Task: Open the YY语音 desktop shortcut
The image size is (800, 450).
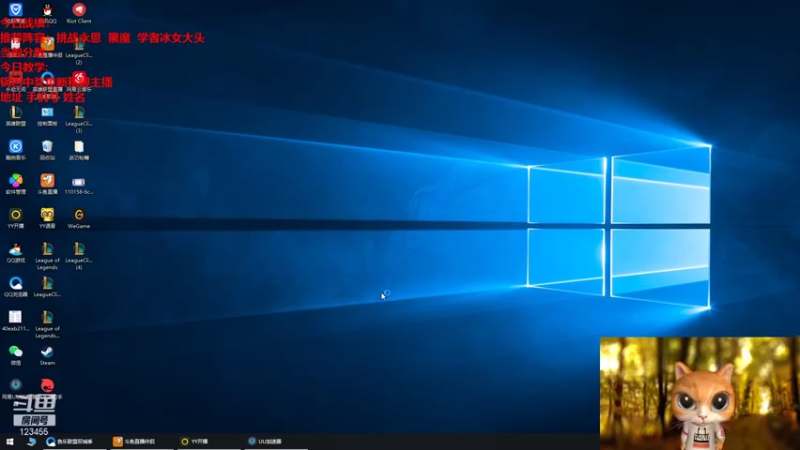Action: (x=47, y=218)
